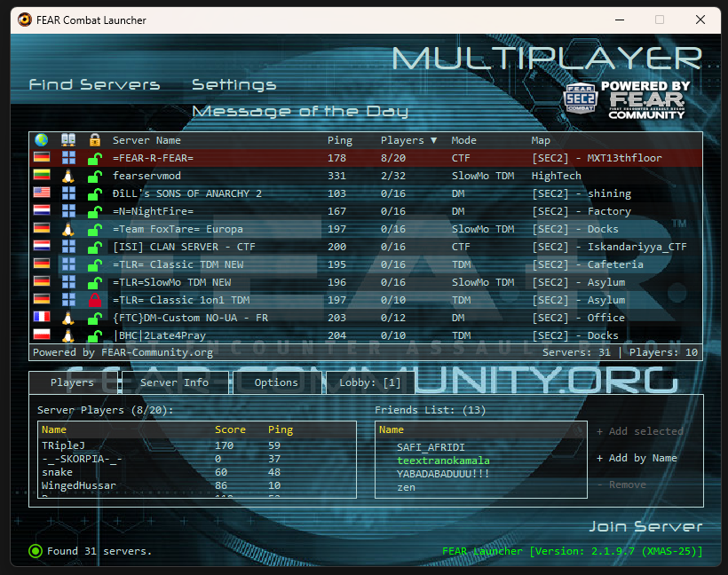Viewport: 728px width, 575px height.
Task: Click the operating system column header icon
Action: click(68, 140)
